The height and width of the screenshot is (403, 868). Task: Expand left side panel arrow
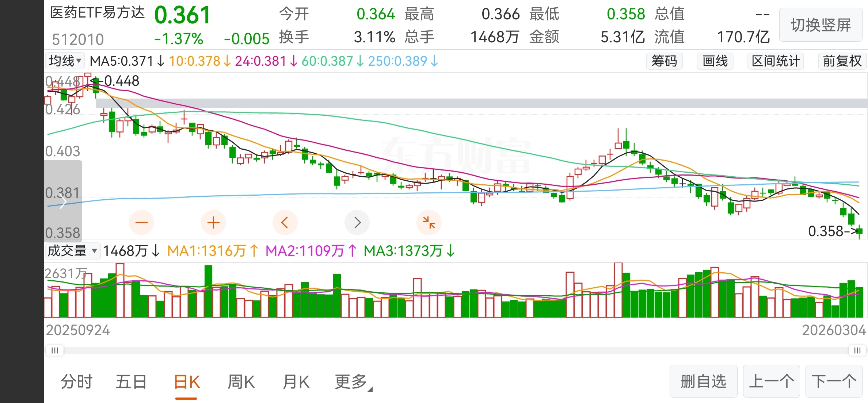click(x=62, y=201)
